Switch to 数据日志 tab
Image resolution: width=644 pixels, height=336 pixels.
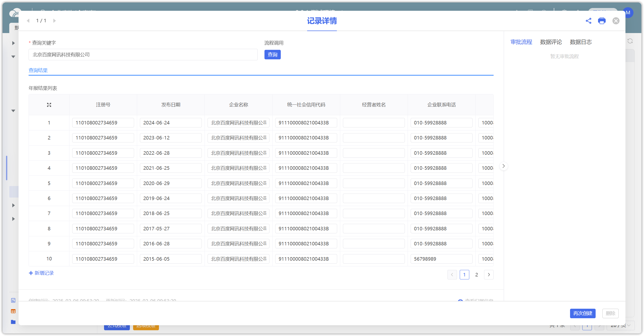(x=581, y=42)
